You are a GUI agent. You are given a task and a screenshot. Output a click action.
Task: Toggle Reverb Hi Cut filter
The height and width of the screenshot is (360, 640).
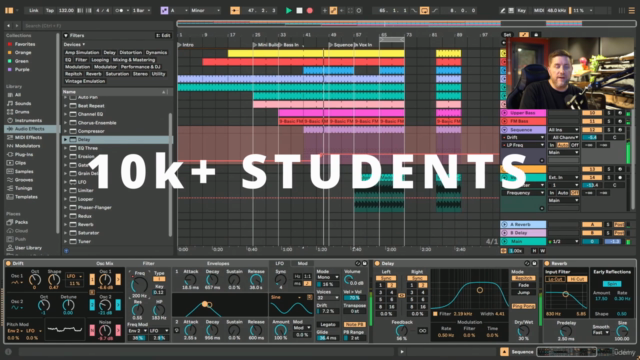pos(577,279)
